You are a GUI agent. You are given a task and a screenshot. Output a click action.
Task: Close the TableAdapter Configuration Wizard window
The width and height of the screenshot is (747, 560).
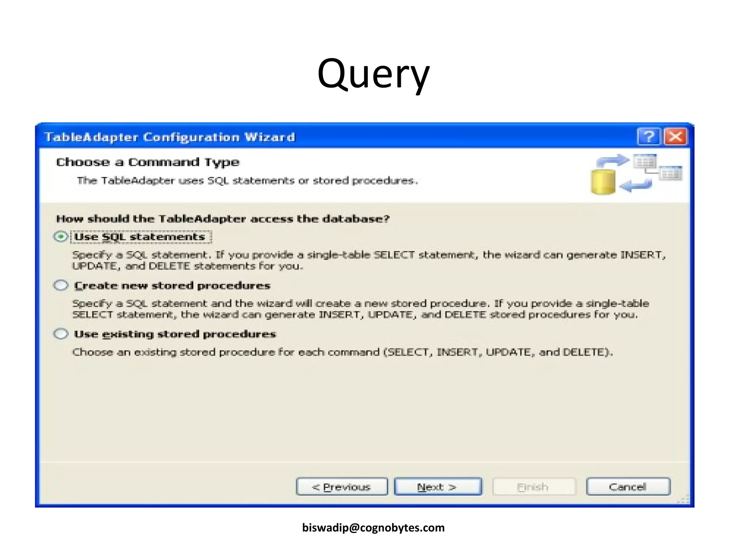[x=675, y=137]
